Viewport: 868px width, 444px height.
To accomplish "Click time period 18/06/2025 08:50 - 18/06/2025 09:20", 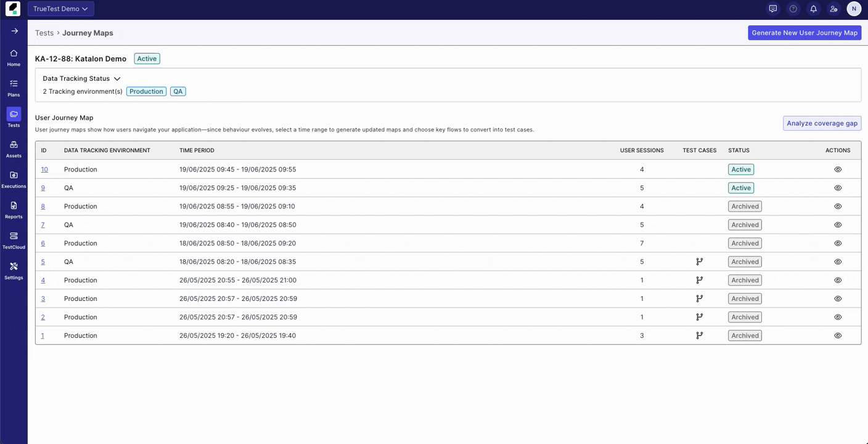I will [237, 243].
